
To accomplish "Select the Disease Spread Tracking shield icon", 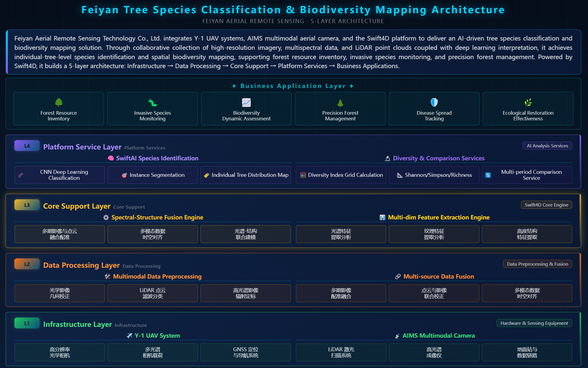I will (434, 103).
